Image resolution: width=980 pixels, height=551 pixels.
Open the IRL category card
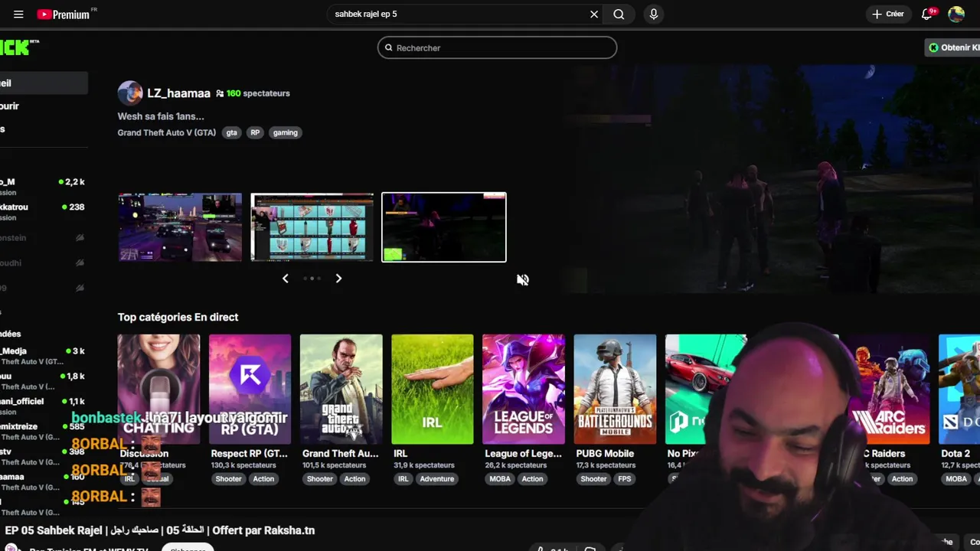coord(432,389)
